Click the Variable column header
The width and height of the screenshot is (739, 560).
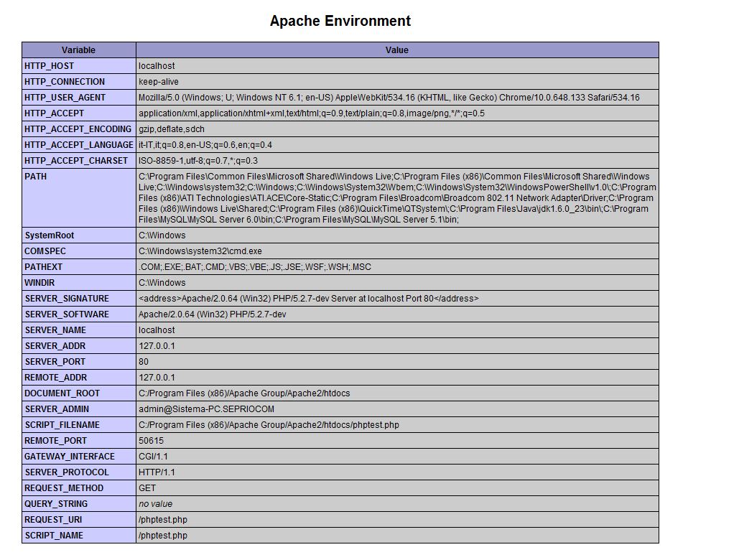click(79, 50)
